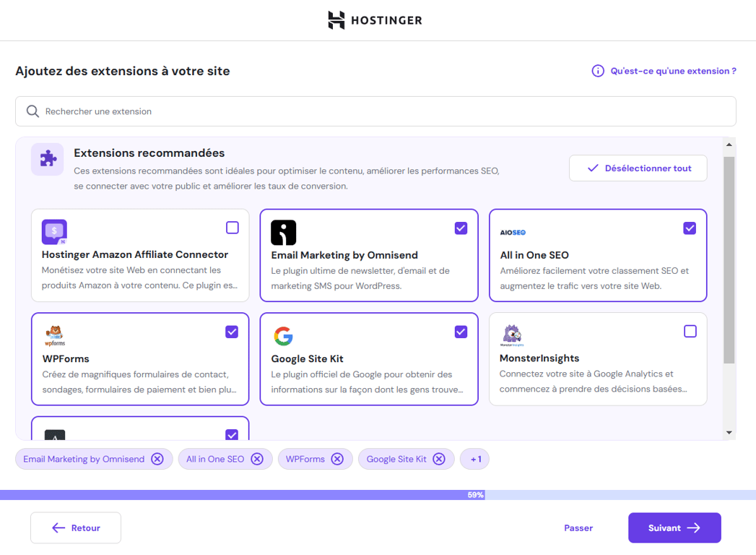756x555 pixels.
Task: Click the Suivant button to continue
Action: pyautogui.click(x=674, y=528)
